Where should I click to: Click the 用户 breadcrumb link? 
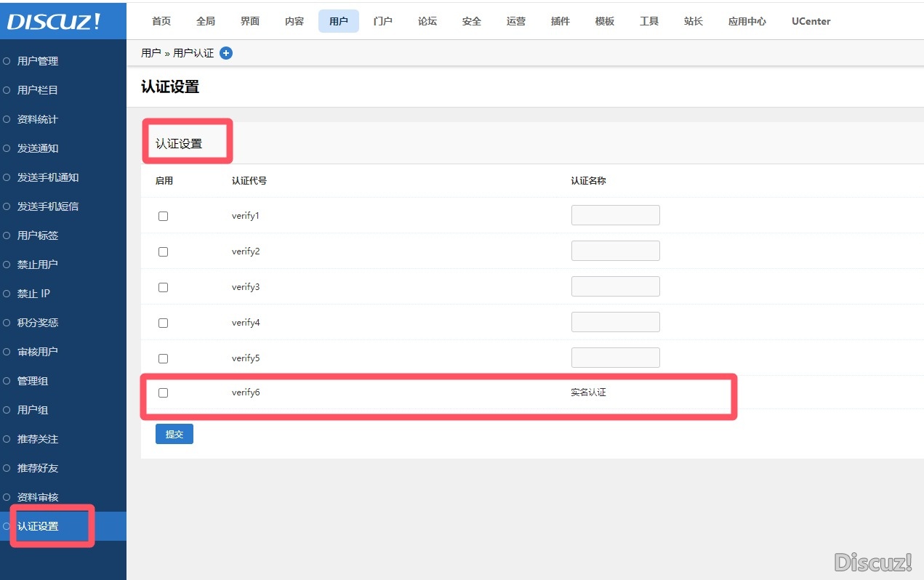(150, 53)
